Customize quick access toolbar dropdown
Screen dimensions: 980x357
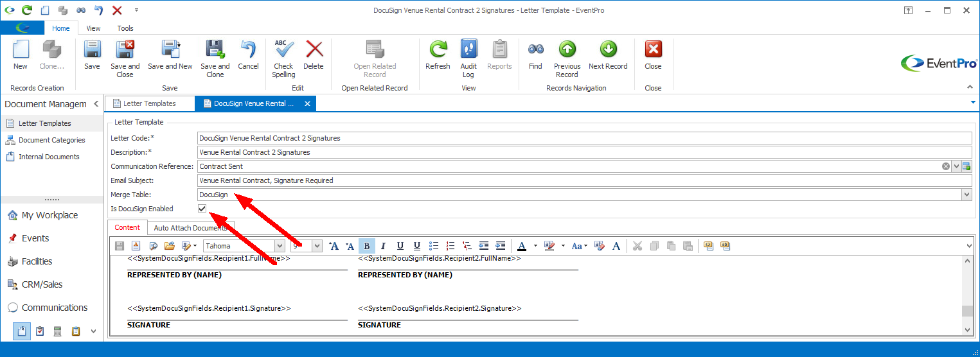click(x=136, y=10)
